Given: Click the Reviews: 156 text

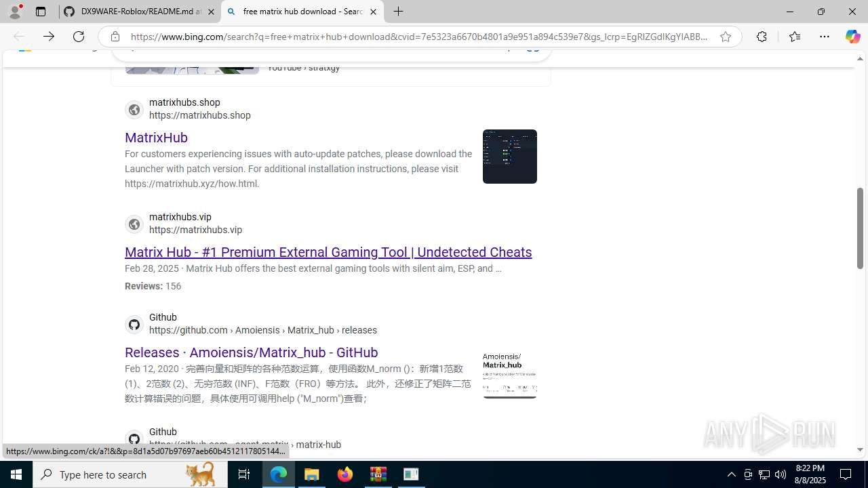Looking at the screenshot, I should 153,286.
